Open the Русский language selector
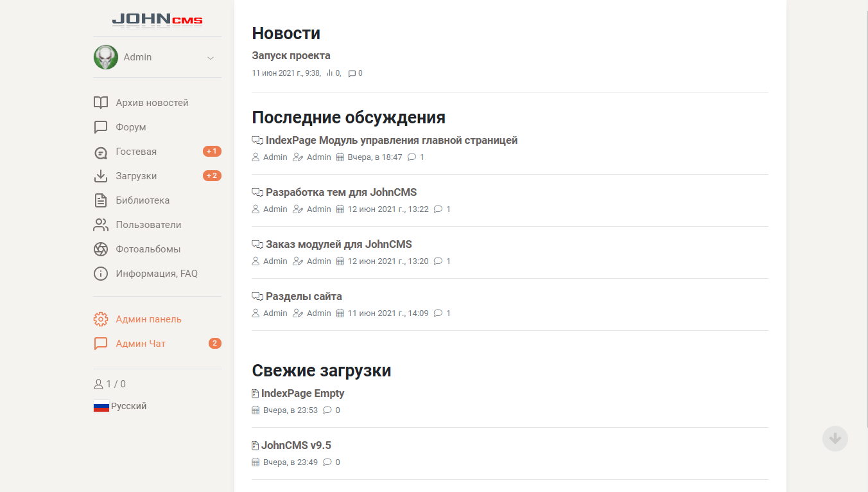 pyautogui.click(x=121, y=406)
